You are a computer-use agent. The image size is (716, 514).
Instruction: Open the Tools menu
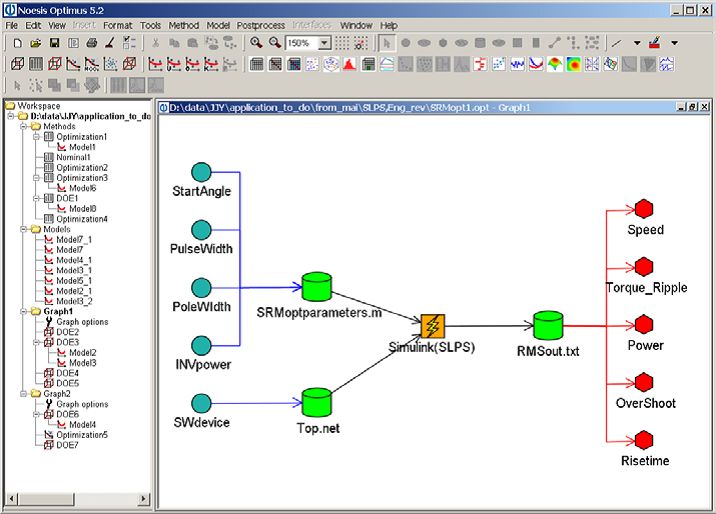[150, 26]
